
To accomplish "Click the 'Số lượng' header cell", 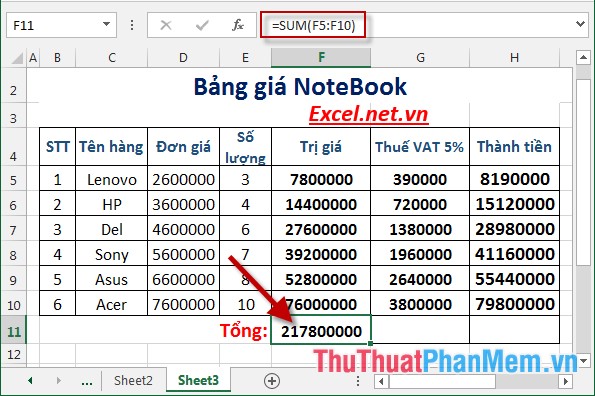I will point(246,146).
